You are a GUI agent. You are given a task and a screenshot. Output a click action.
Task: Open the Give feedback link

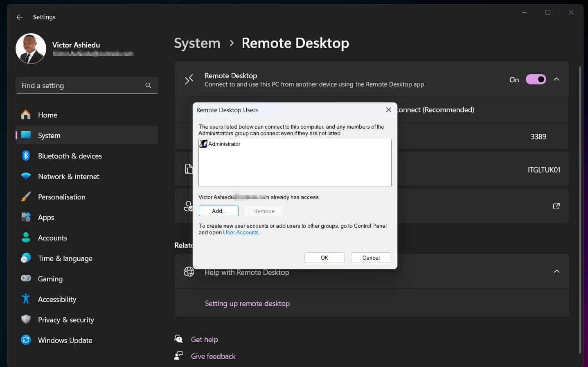(x=213, y=356)
